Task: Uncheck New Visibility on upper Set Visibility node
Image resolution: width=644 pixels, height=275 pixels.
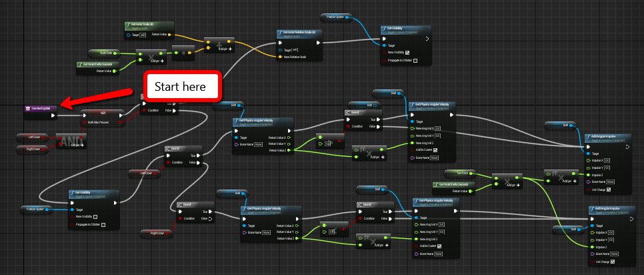Action: coord(407,53)
